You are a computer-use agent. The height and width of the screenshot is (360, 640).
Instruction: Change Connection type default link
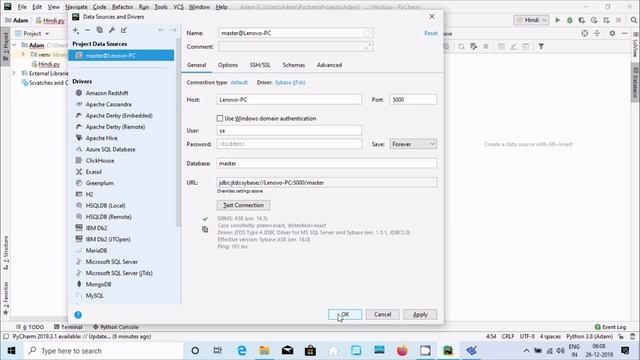(x=239, y=82)
